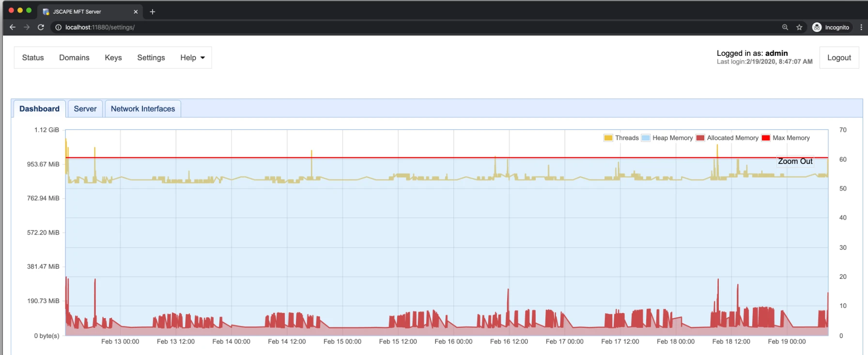Select the JSCAPE MFT Server browser tab
This screenshot has width=868, height=355.
click(x=90, y=12)
